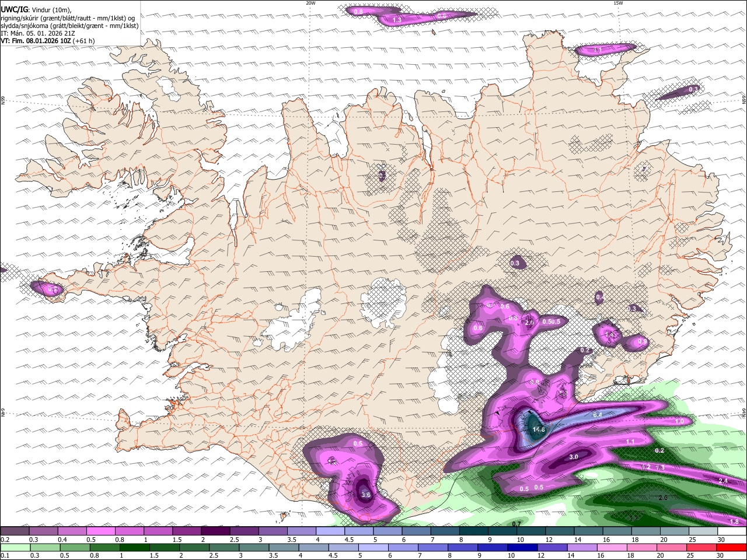Click the top legend swatch between 4 and 4.5

330,531
